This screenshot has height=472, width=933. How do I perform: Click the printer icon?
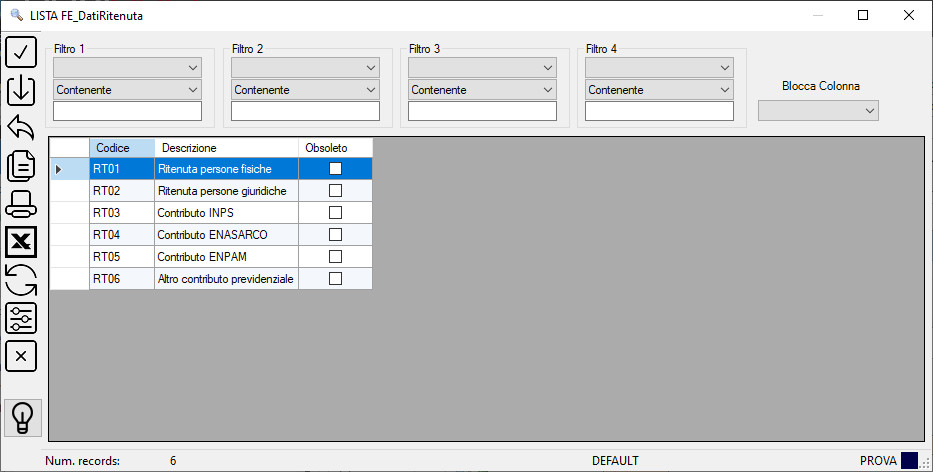click(21, 204)
